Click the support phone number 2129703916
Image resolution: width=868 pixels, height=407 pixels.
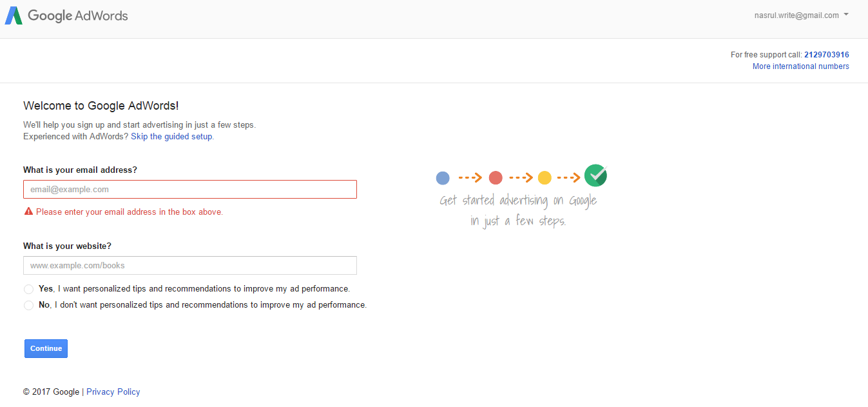(x=827, y=55)
